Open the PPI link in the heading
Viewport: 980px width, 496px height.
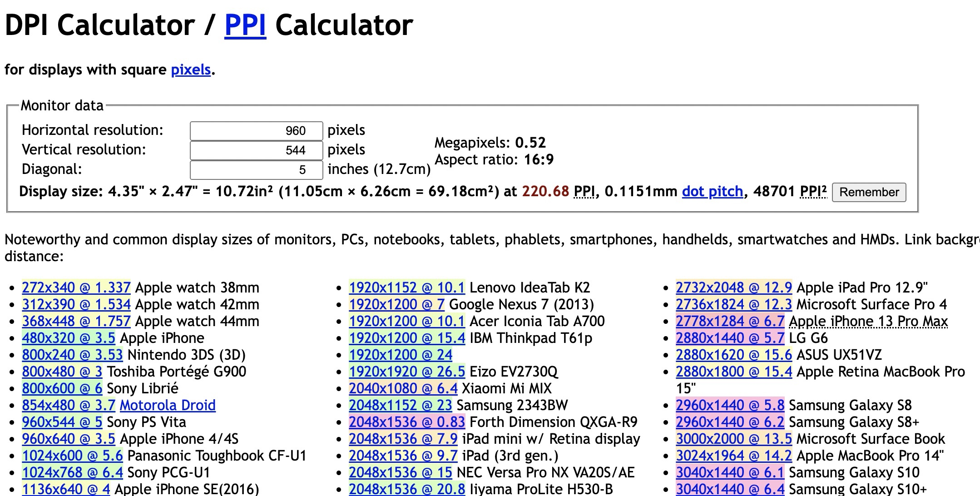[x=245, y=25]
